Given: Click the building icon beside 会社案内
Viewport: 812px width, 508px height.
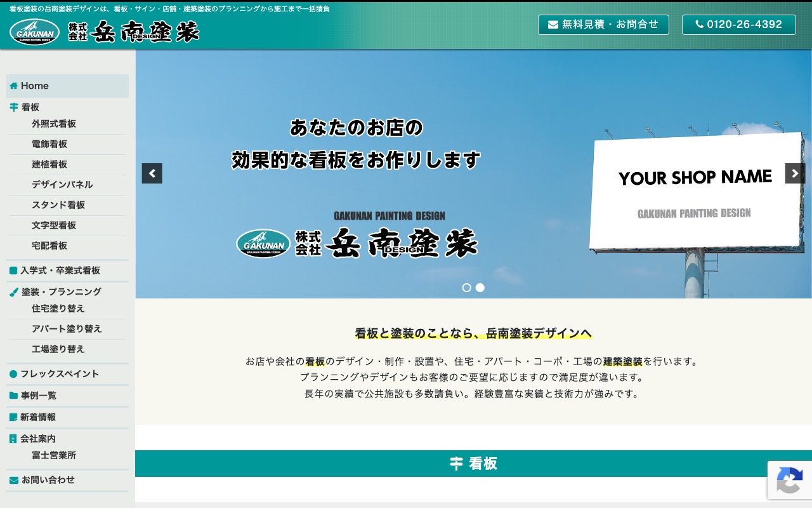Looking at the screenshot, I should (x=13, y=439).
